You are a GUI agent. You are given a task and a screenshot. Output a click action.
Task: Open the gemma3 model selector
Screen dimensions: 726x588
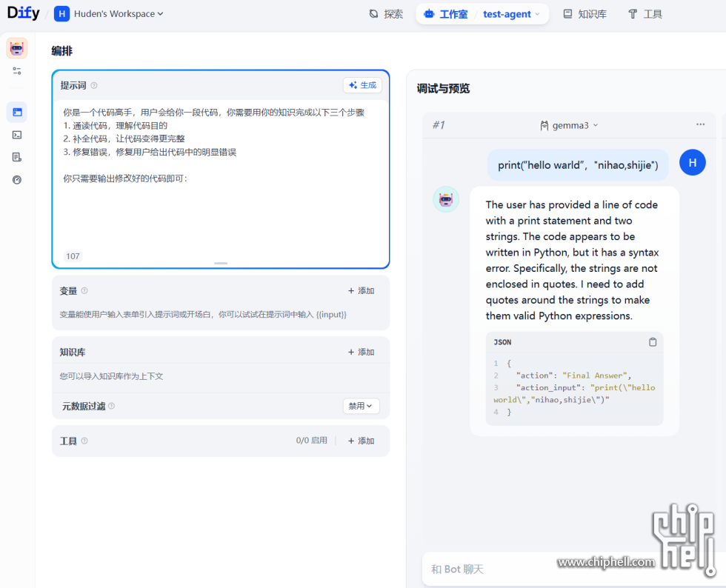[x=569, y=125]
